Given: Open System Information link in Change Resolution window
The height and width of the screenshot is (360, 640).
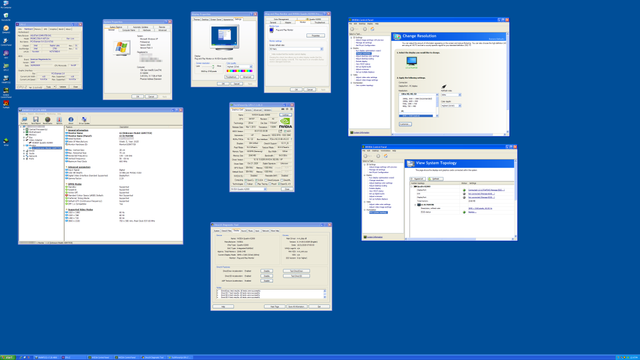Looking at the screenshot, I should (x=361, y=133).
